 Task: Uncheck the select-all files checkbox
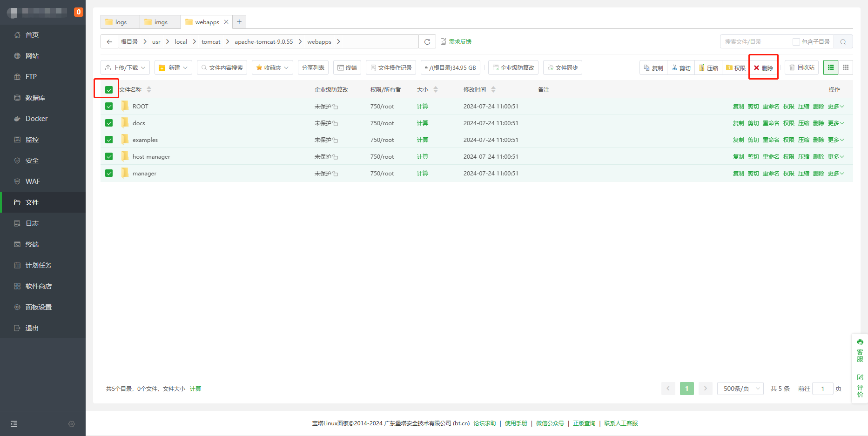pyautogui.click(x=109, y=90)
